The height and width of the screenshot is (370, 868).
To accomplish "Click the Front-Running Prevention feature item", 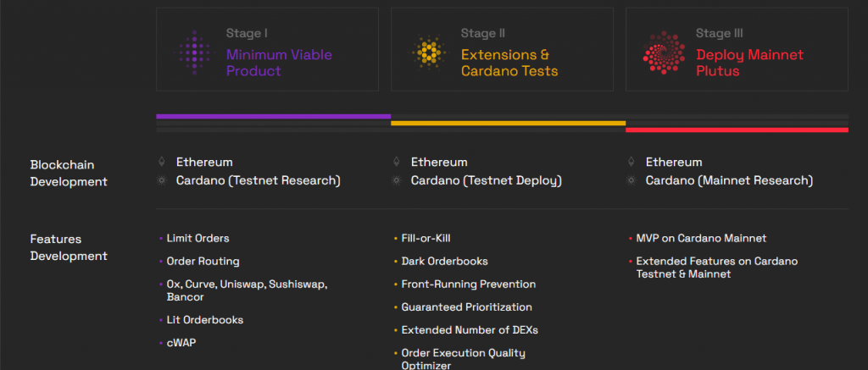I will pos(465,284).
